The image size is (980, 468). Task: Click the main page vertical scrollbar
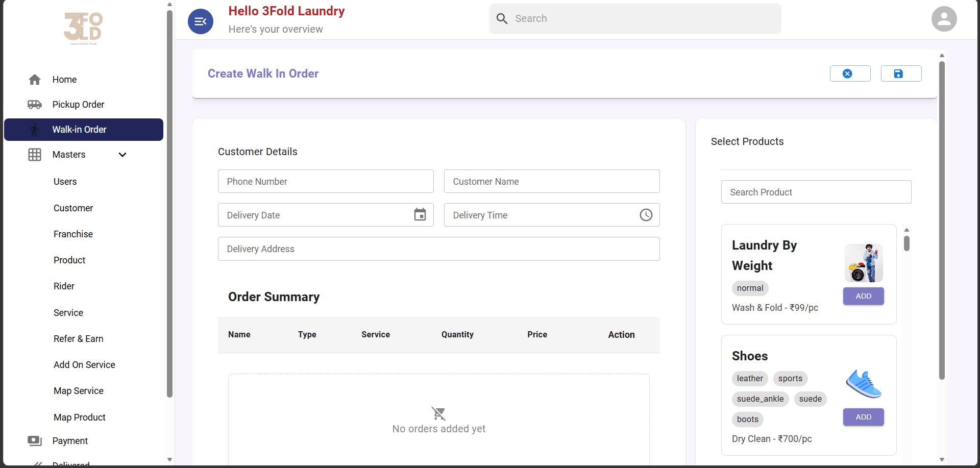point(942,220)
